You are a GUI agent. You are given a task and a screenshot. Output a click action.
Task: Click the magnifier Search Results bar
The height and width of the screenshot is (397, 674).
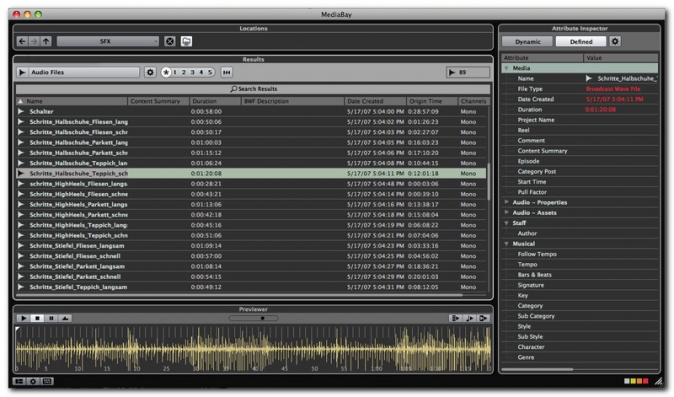(253, 89)
